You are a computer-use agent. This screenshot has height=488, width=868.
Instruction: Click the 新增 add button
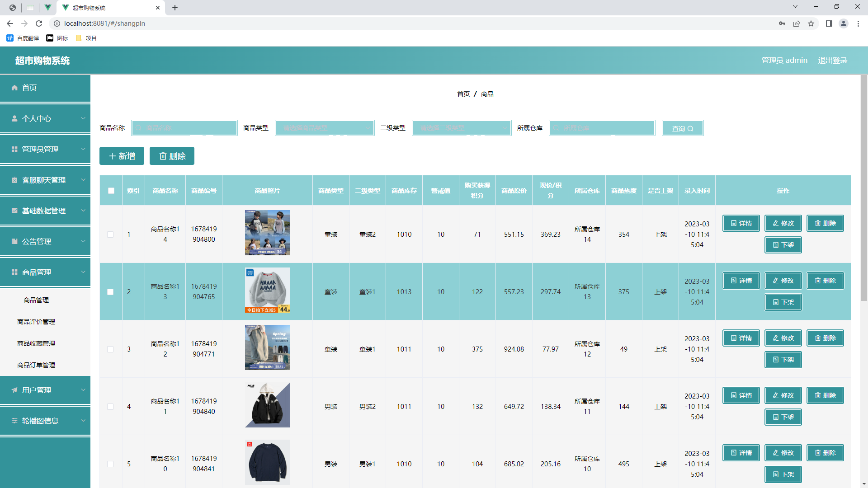pos(122,156)
